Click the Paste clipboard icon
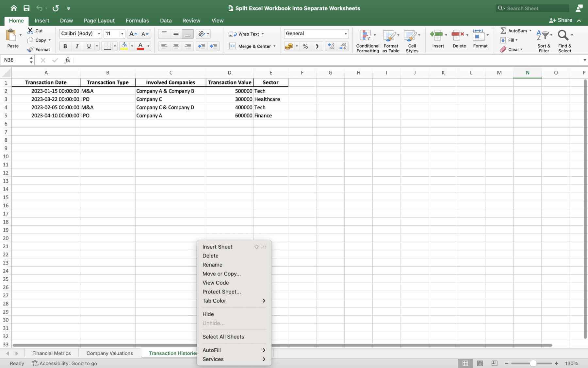This screenshot has width=588, height=368. 11,35
